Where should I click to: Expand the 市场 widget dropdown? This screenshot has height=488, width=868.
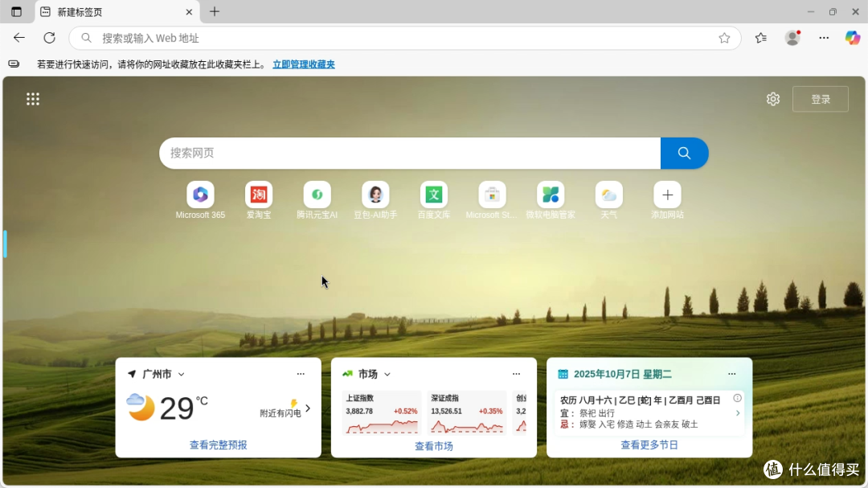tap(387, 374)
